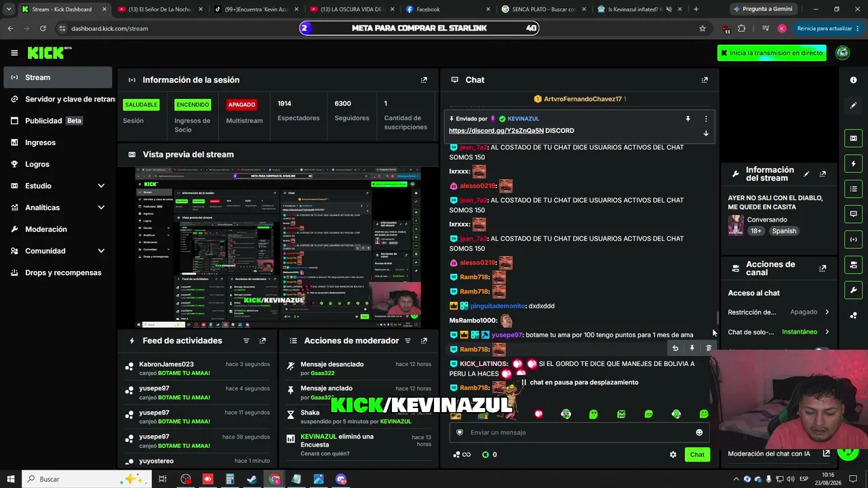
Task: Toggle the moderator actions list panel button
Action: (853, 188)
